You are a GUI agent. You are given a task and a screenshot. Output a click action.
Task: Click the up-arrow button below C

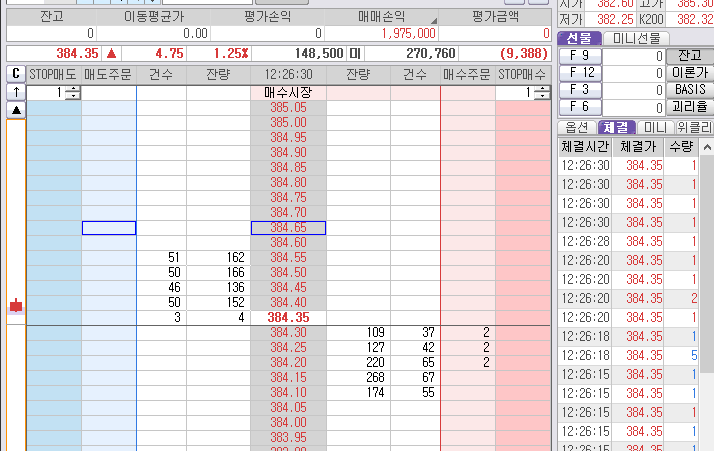point(16,92)
